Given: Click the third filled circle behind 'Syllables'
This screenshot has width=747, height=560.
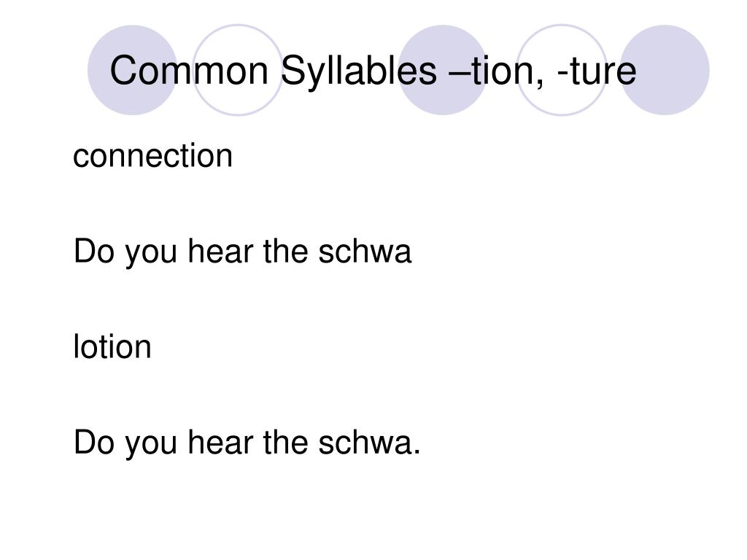Looking at the screenshot, I should [443, 70].
